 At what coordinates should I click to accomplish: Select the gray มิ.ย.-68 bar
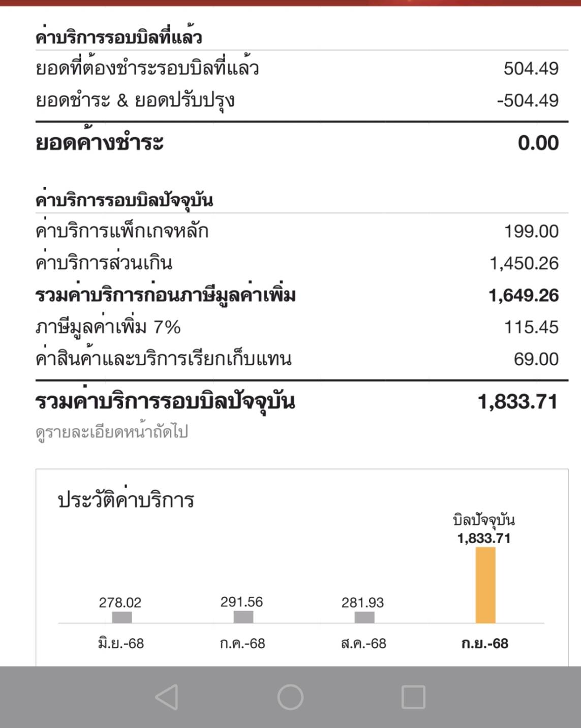click(x=121, y=617)
